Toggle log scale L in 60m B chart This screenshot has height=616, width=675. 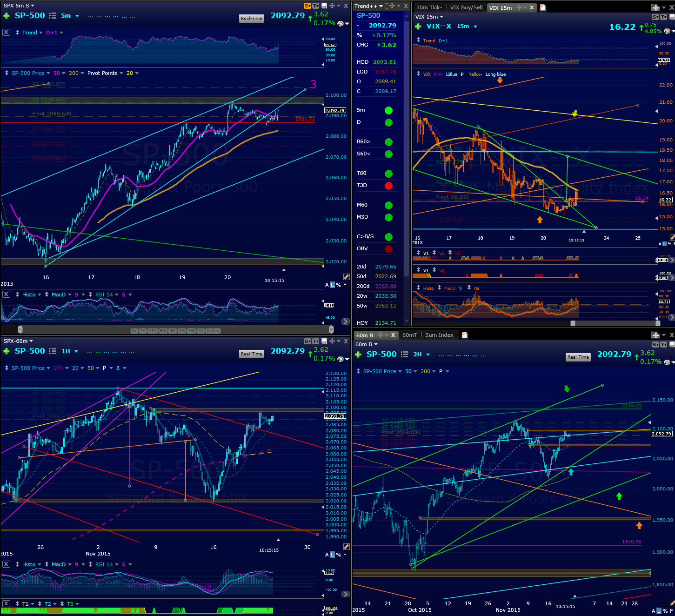pos(659,611)
